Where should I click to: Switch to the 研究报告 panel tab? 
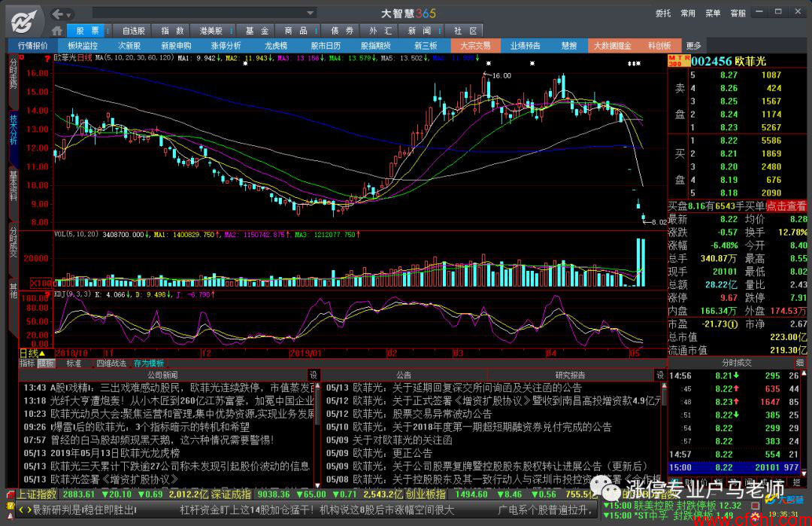point(570,375)
